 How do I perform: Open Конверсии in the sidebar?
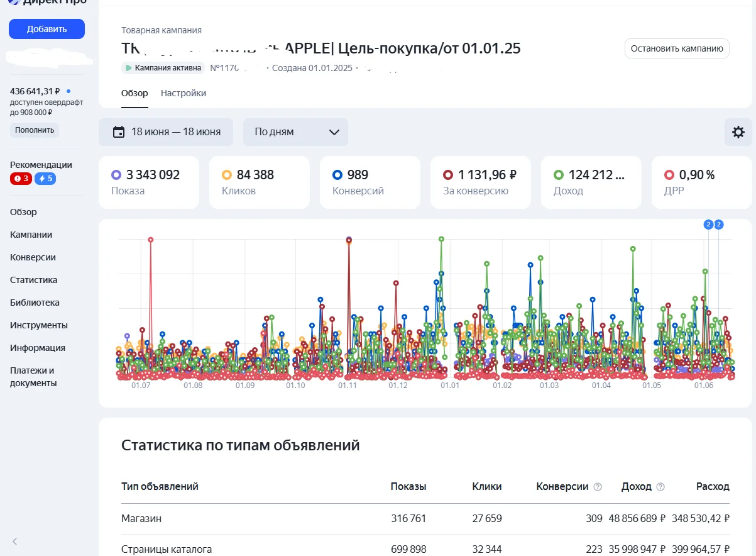pyautogui.click(x=33, y=257)
